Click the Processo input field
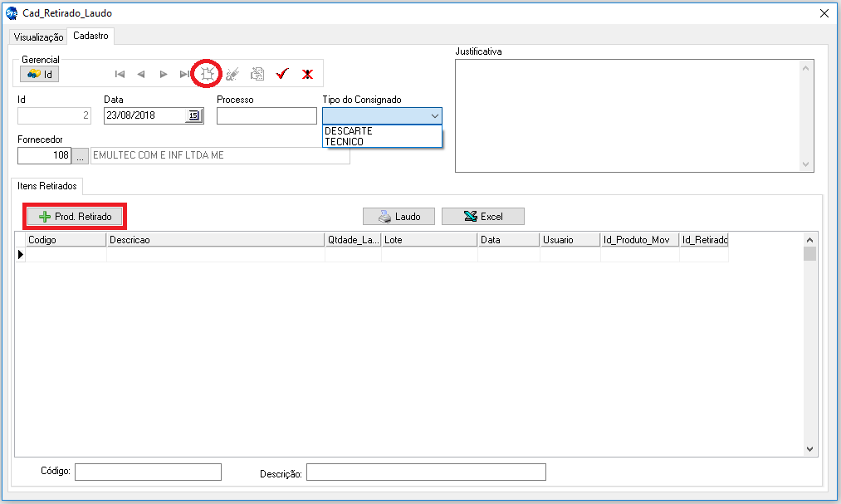841x504 pixels. point(266,116)
